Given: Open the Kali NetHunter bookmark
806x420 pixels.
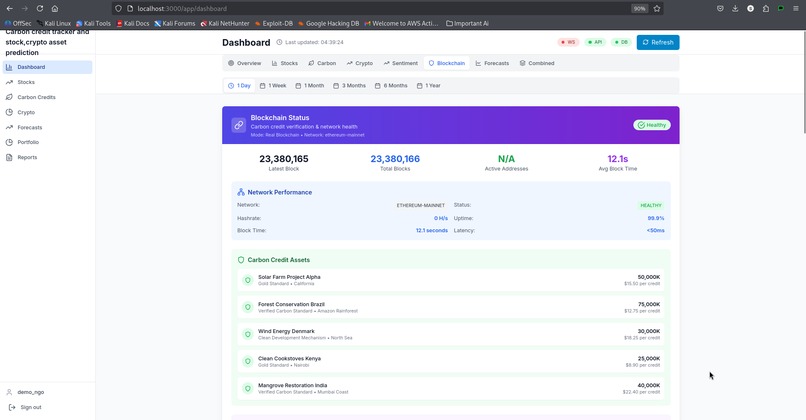Looking at the screenshot, I should pos(225,23).
